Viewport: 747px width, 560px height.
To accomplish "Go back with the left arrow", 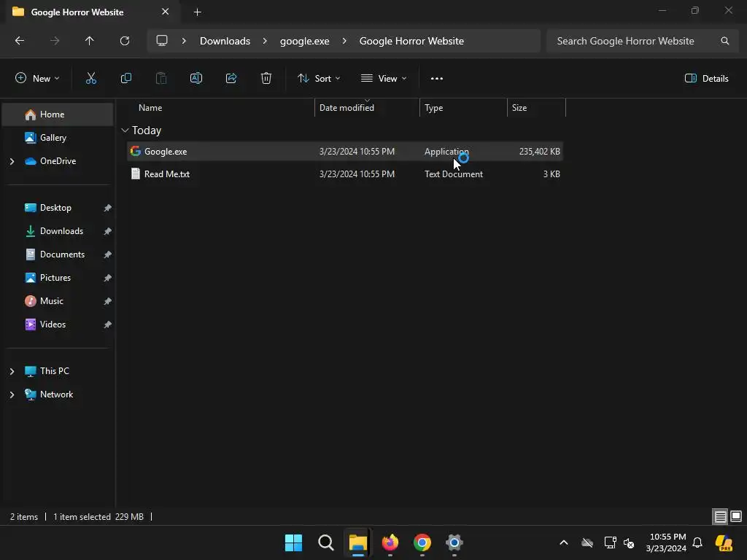I will pos(20,41).
